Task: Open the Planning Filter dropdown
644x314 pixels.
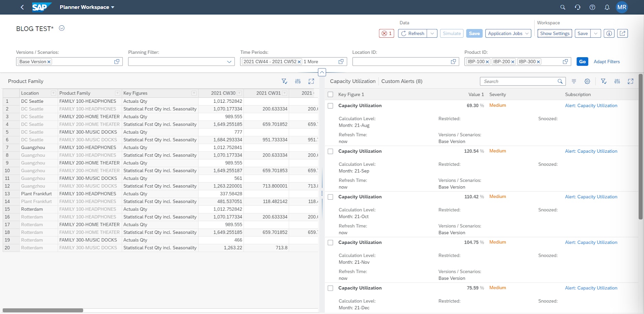Action: point(229,62)
